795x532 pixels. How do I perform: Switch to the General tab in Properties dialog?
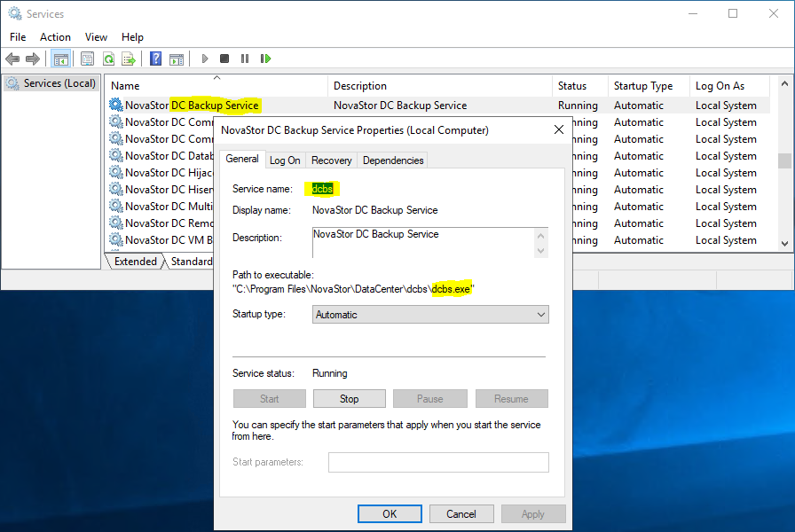[242, 159]
